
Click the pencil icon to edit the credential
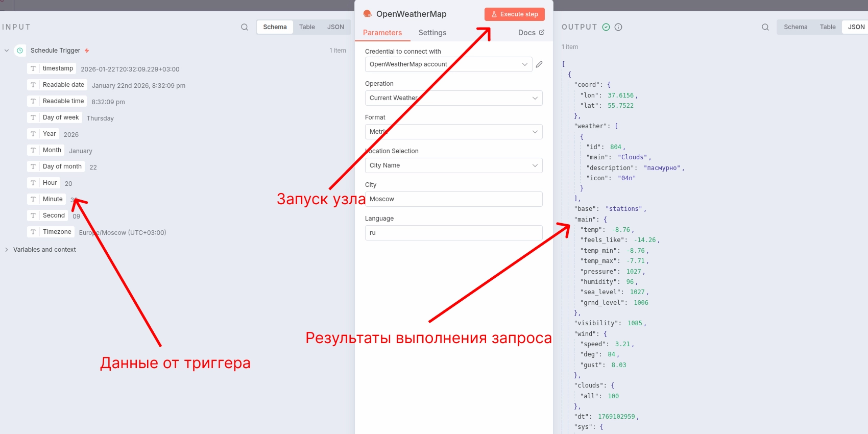coord(539,64)
